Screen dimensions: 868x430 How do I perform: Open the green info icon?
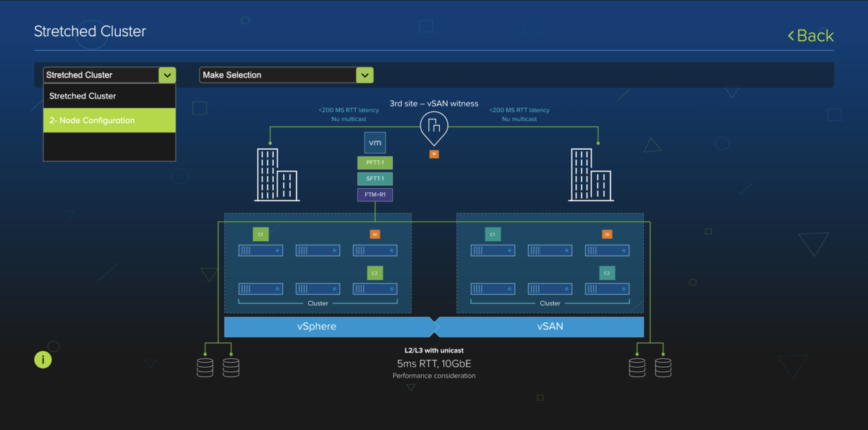(x=43, y=359)
